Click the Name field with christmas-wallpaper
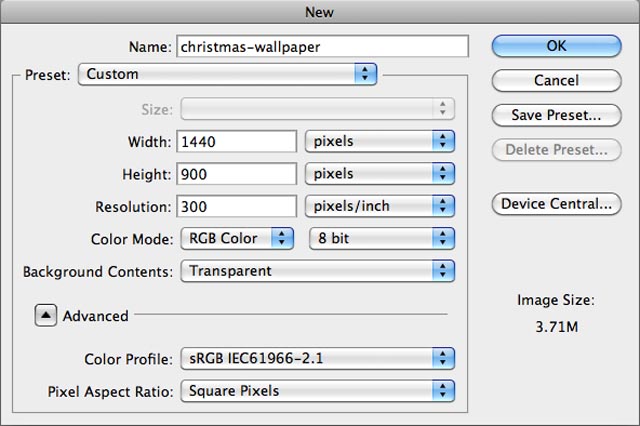This screenshot has height=426, width=640. [x=322, y=47]
